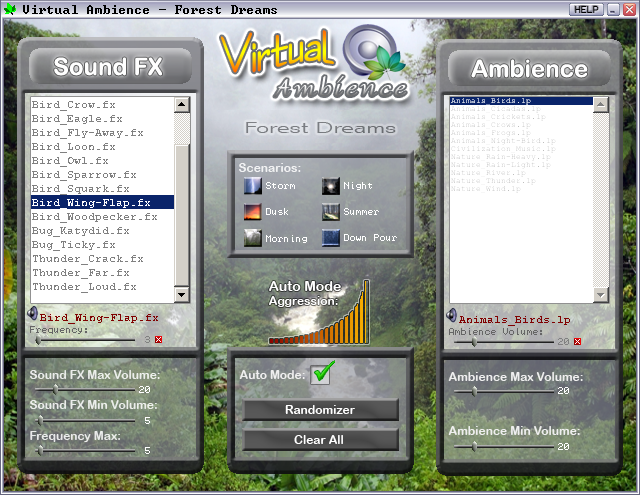Select Bird_Owl.fx in Sound FX list
Screen dimensions: 640x495
pos(102,161)
